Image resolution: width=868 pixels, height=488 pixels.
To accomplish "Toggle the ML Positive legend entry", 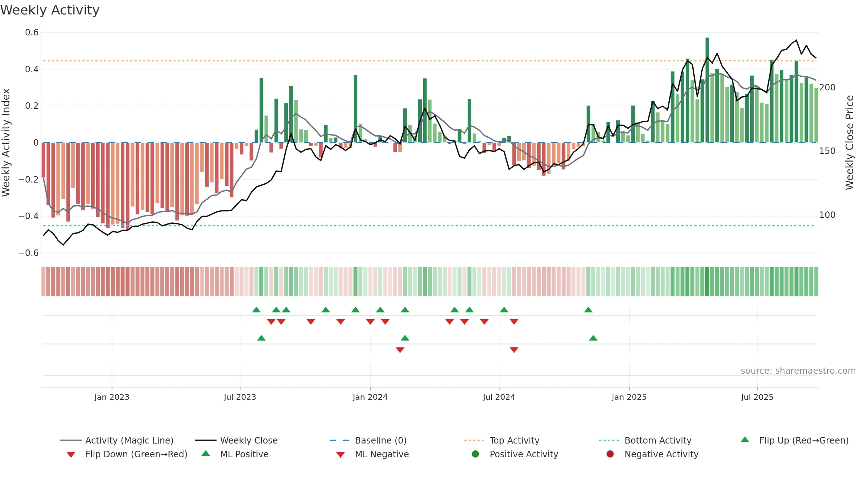I will click(235, 454).
